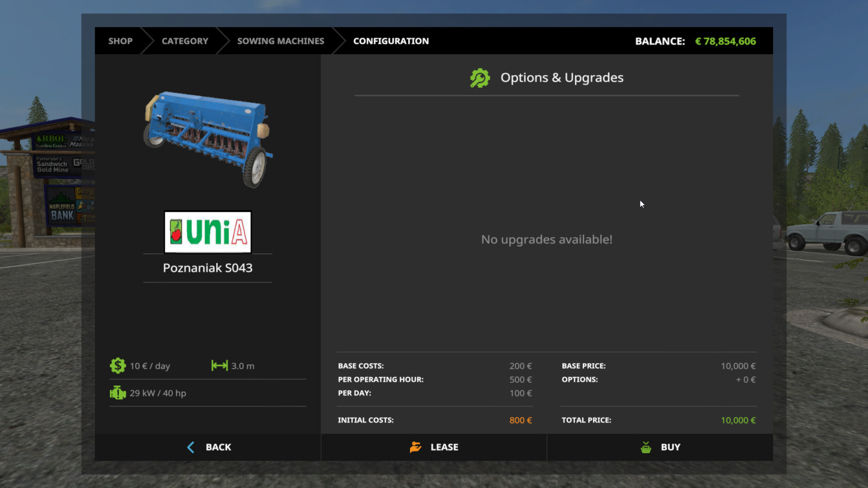868x488 pixels.
Task: Click the working width arrows icon
Action: pyautogui.click(x=219, y=366)
